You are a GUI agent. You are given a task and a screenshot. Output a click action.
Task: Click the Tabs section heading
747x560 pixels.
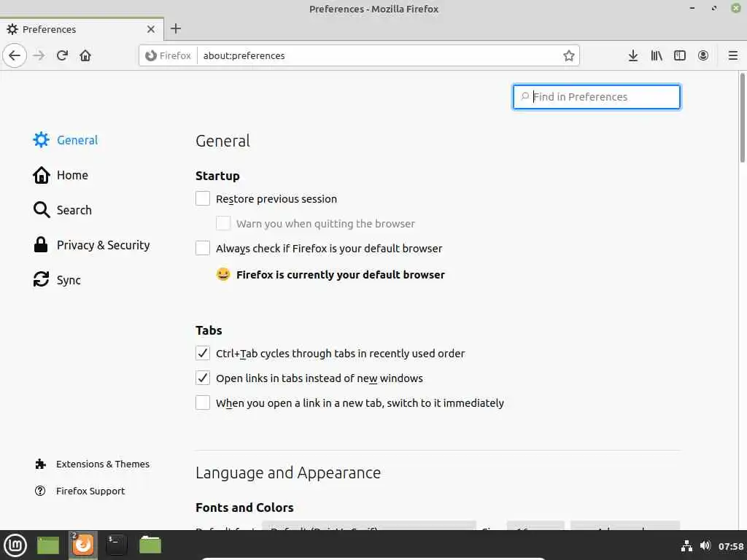click(209, 330)
